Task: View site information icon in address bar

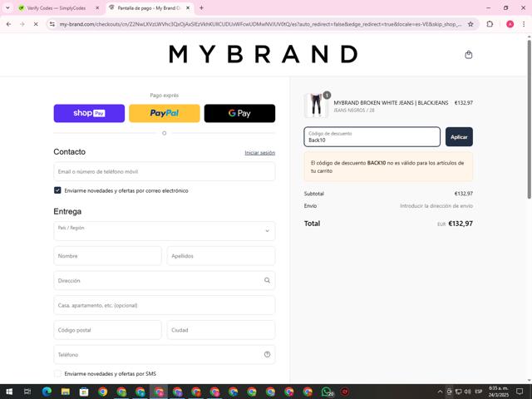Action: coord(52,24)
